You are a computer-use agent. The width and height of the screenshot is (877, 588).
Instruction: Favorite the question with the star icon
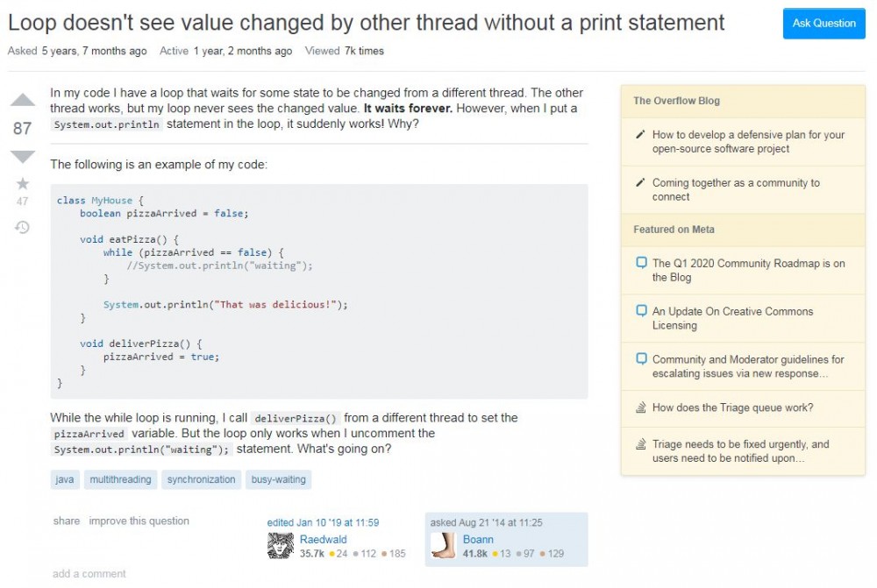(23, 184)
